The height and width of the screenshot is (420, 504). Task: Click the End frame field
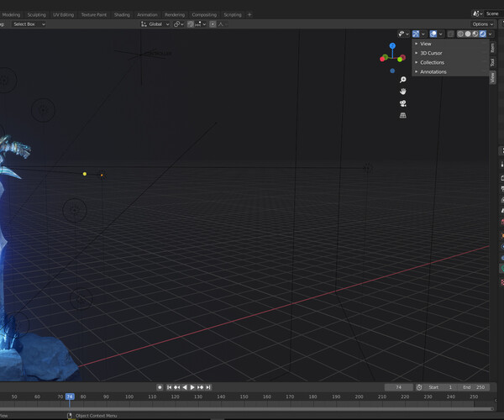(474, 387)
